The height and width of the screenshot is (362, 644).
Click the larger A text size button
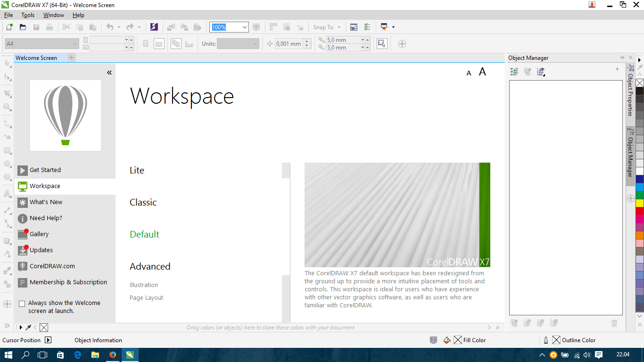coord(482,72)
